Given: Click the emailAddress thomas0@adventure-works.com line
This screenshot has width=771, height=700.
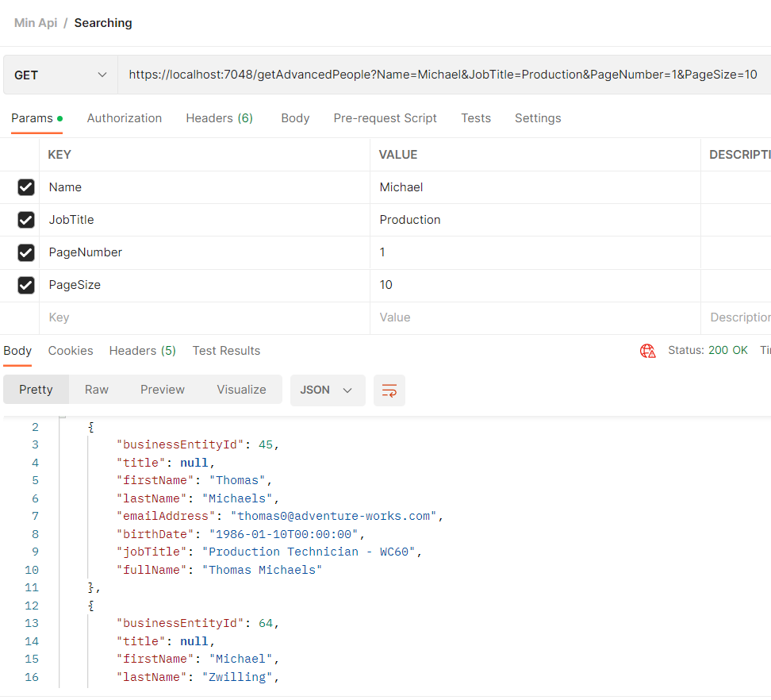Looking at the screenshot, I should [280, 517].
